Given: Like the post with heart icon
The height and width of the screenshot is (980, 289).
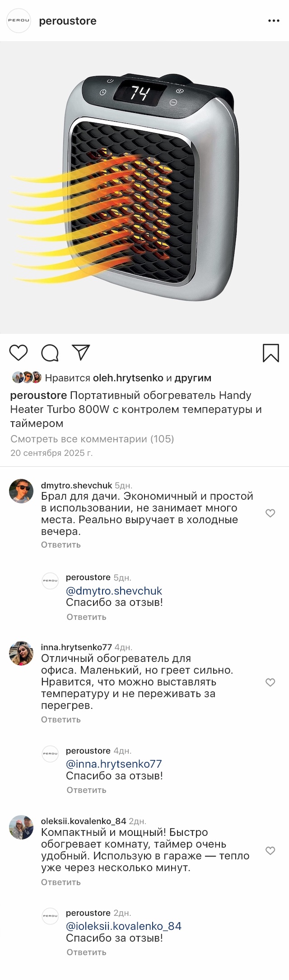Looking at the screenshot, I should pyautogui.click(x=19, y=352).
